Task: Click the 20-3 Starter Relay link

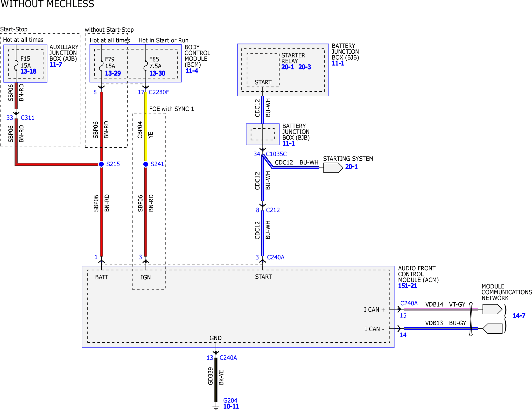Action: [x=304, y=67]
